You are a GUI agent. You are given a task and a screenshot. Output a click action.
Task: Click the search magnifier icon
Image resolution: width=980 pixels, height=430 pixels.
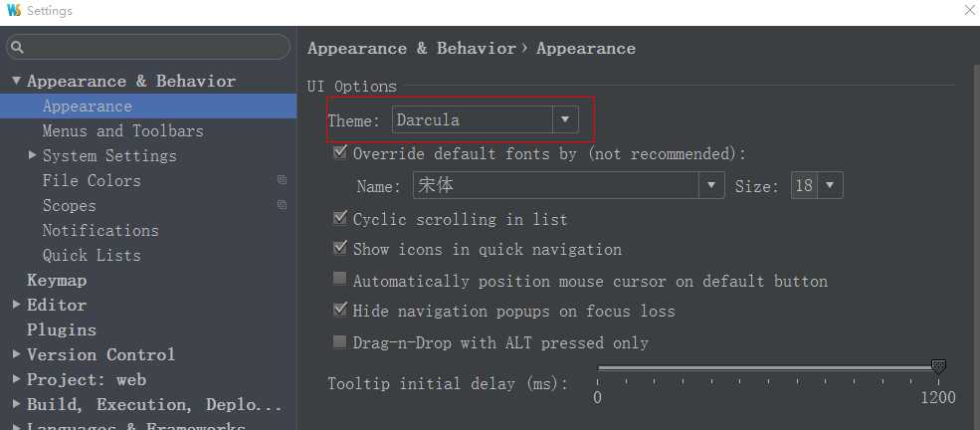(17, 48)
